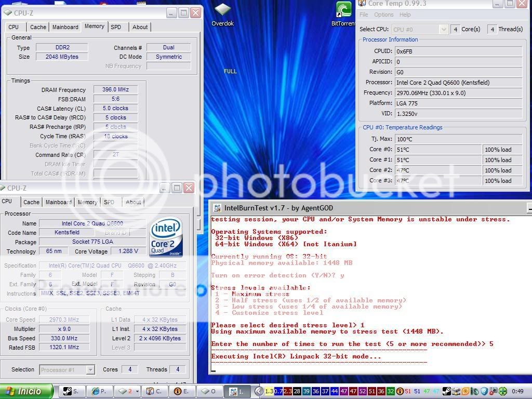
Task: Click the 39 tray temperature icon
Action: coord(307,391)
